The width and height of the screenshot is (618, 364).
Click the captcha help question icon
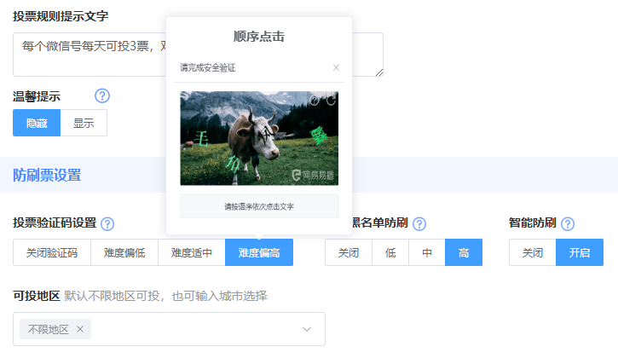pos(315,101)
